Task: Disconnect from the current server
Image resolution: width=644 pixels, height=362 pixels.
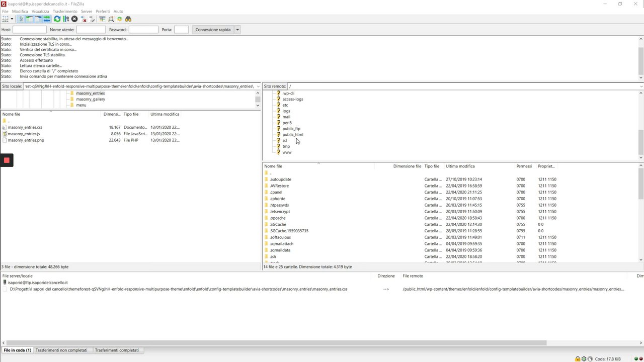Action: coord(84,19)
